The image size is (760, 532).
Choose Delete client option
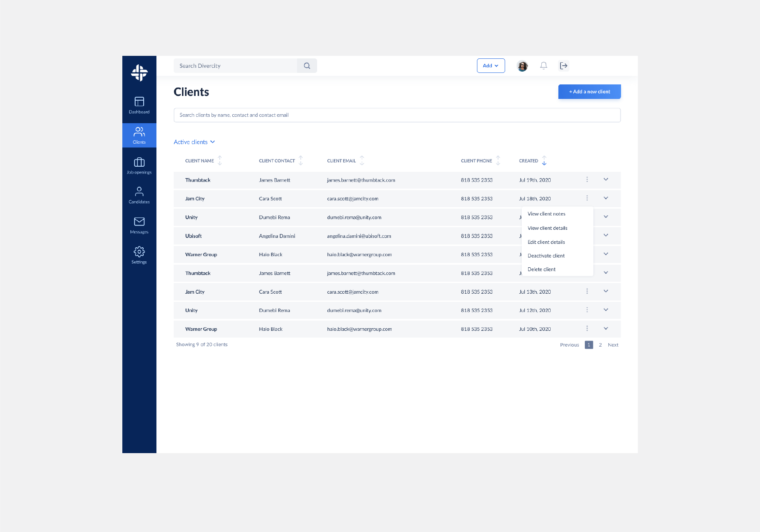[541, 269]
